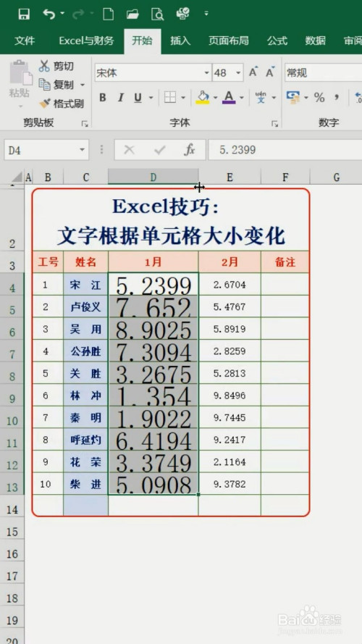
Task: Click cell containing 呼延灼
Action: (x=85, y=440)
